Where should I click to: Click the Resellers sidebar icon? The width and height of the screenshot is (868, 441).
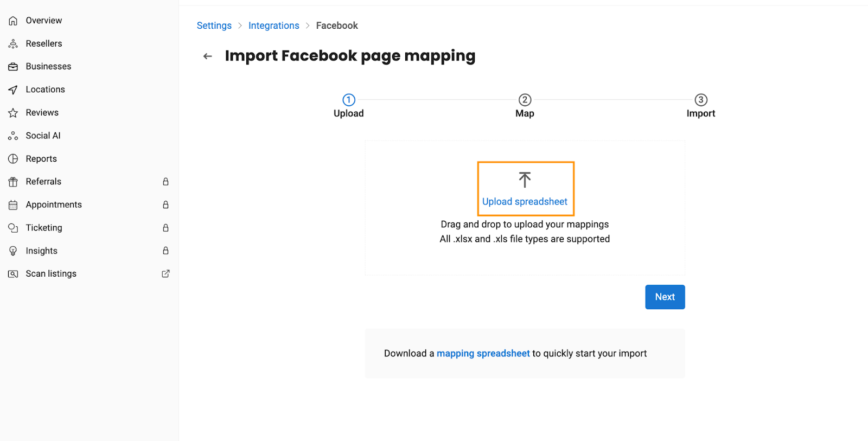pyautogui.click(x=13, y=43)
